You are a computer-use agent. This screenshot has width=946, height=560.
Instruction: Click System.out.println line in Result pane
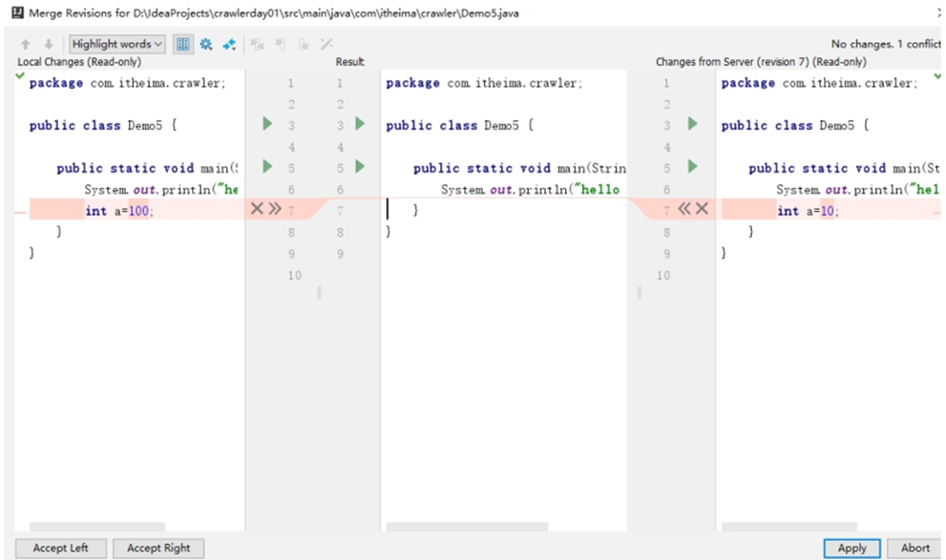[x=530, y=189]
